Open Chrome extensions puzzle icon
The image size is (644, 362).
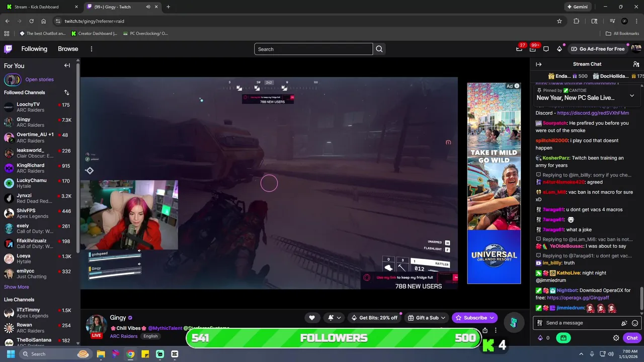tap(577, 21)
